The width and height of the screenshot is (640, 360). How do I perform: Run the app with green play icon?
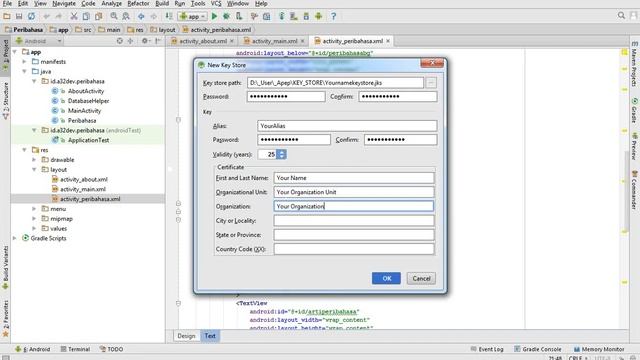coord(214,16)
